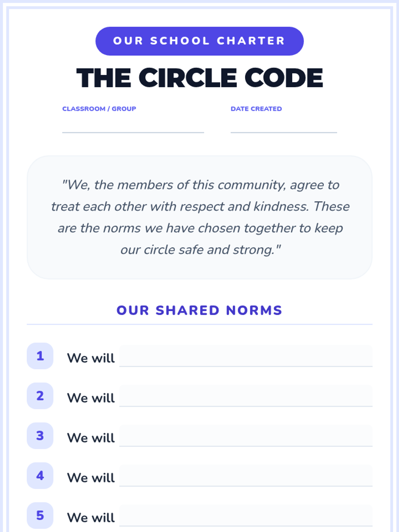Click the 'We will' text of norm 4
This screenshot has width=399, height=532.
pyautogui.click(x=91, y=478)
